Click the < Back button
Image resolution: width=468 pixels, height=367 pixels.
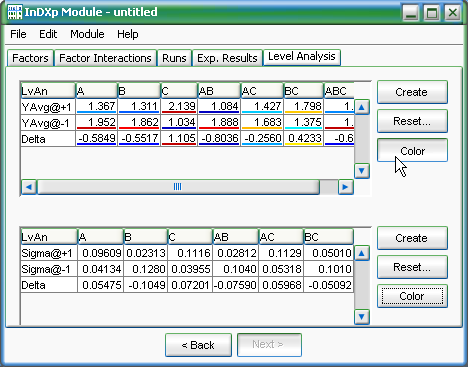198,345
